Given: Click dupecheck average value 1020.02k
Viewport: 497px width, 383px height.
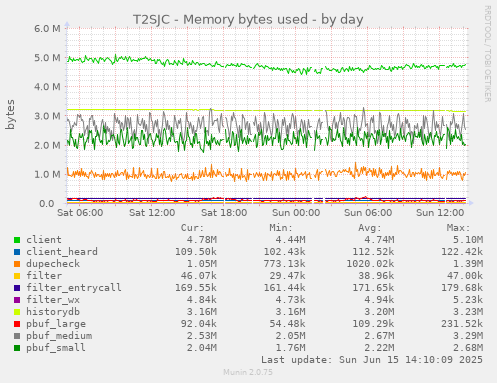Looking at the screenshot, I should click(370, 264).
